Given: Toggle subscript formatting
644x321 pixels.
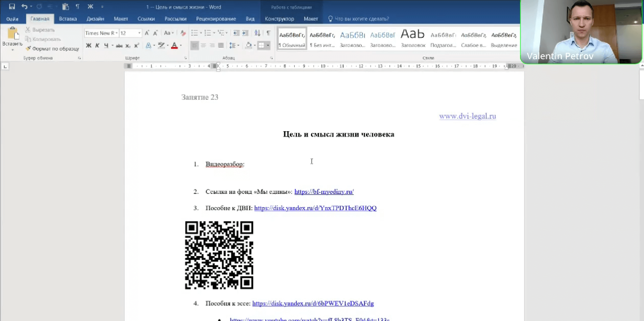Looking at the screenshot, I should tap(128, 46).
